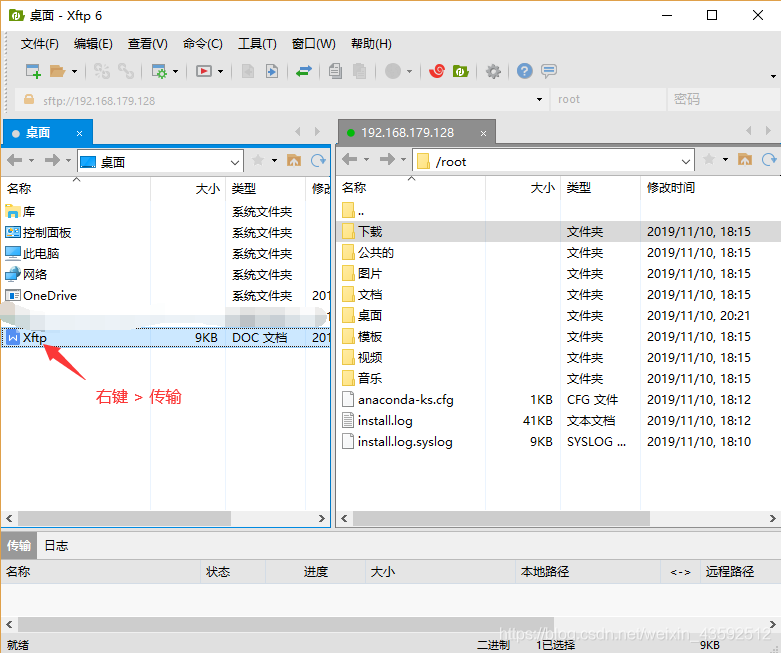Expand the local 桌面 path combo box
This screenshot has height=653, width=781.
[235, 162]
